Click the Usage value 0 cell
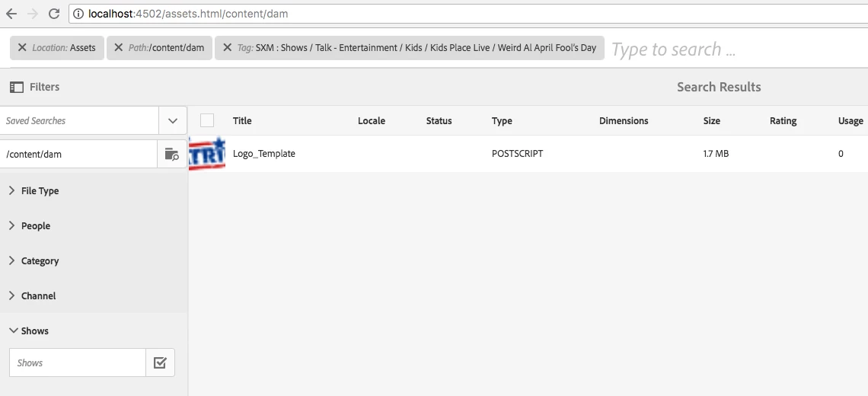 point(841,153)
